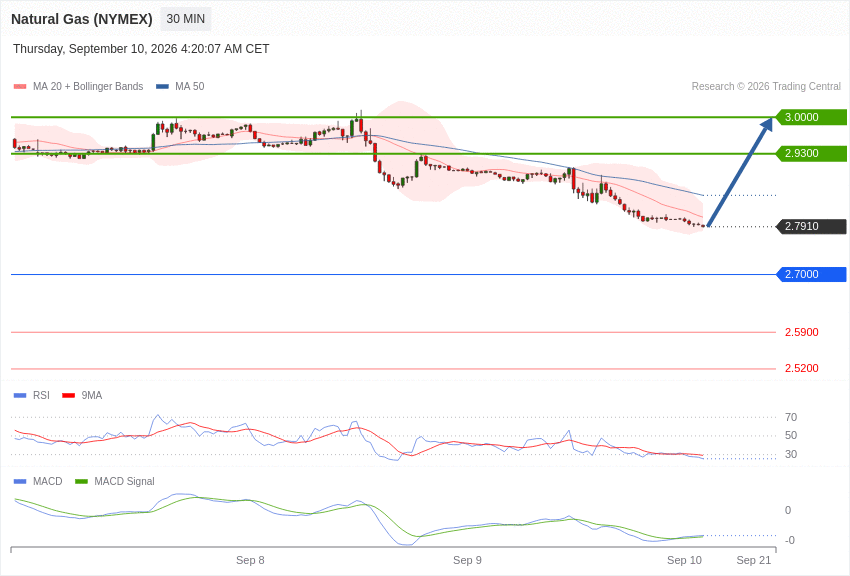The height and width of the screenshot is (576, 850).
Task: Toggle the MACD legend entry
Action: tap(38, 481)
